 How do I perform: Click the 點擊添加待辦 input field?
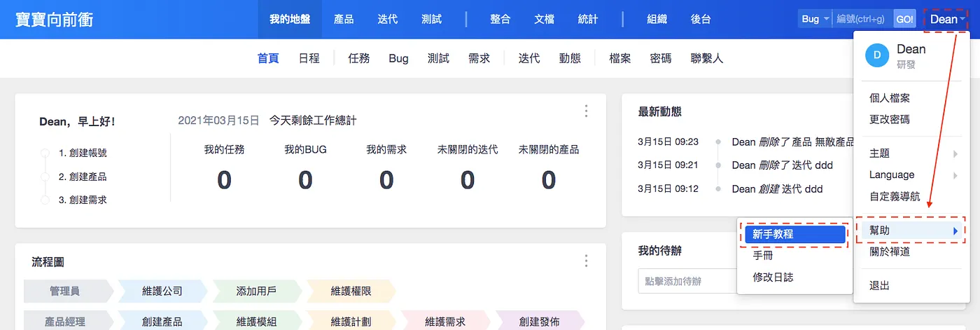click(686, 282)
